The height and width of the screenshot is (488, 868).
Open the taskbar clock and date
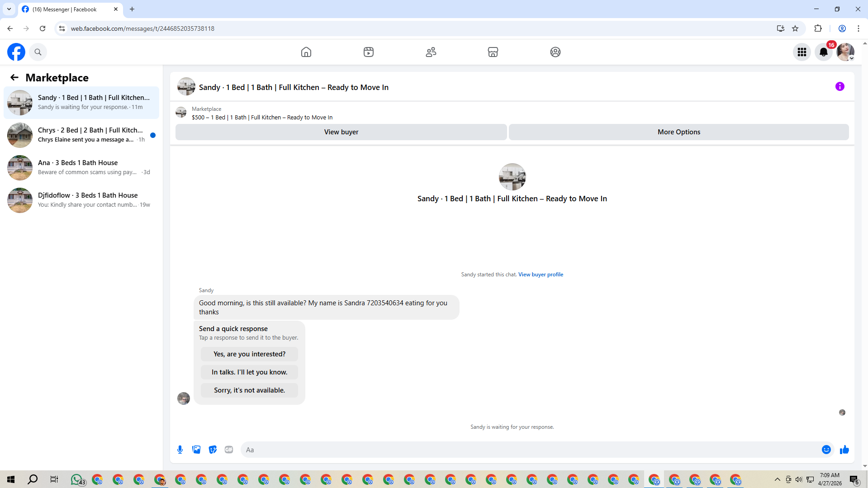(830, 479)
